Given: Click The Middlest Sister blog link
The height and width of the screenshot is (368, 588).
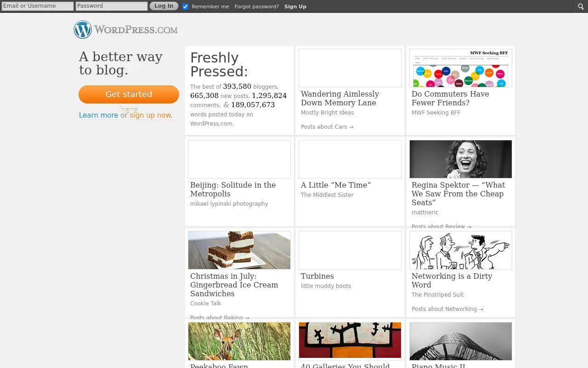Looking at the screenshot, I should pyautogui.click(x=327, y=195).
